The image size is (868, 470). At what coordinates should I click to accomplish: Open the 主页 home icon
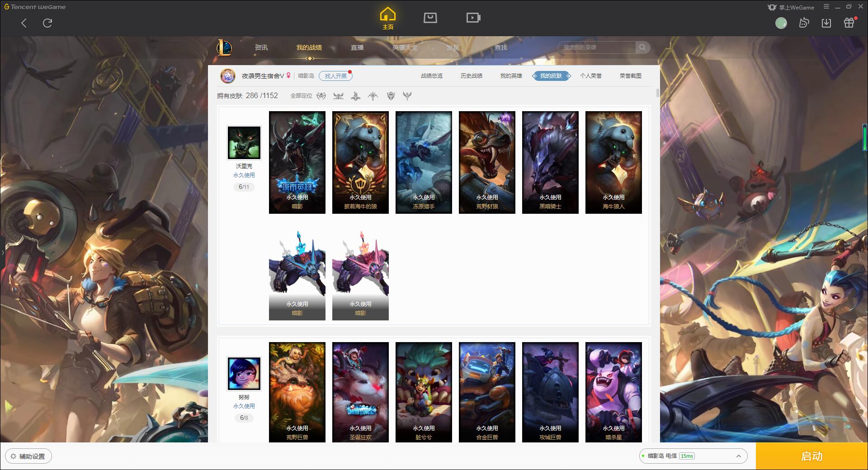coord(387,19)
